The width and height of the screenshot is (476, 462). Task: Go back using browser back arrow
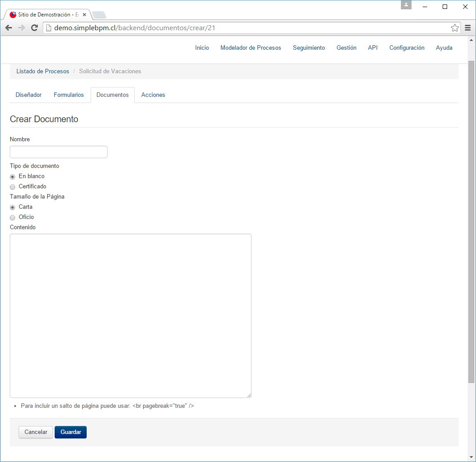[9, 28]
